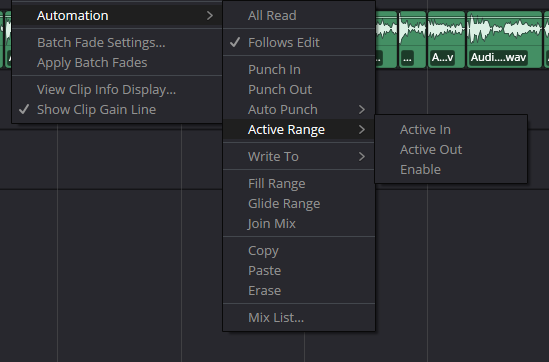The height and width of the screenshot is (362, 549).
Task: Select Active Out
Action: (451, 149)
